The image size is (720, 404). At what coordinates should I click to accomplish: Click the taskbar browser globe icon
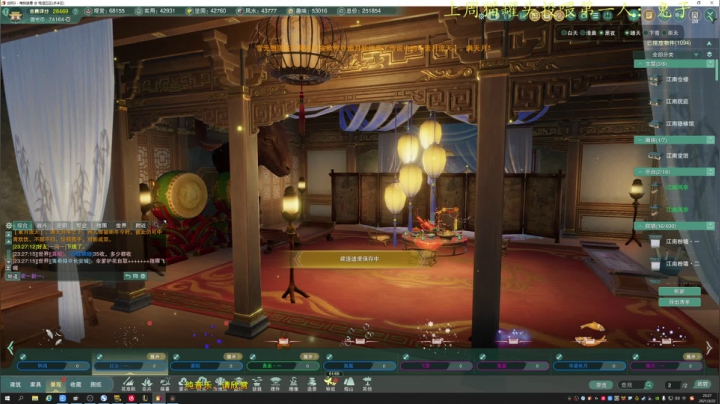coord(49,398)
